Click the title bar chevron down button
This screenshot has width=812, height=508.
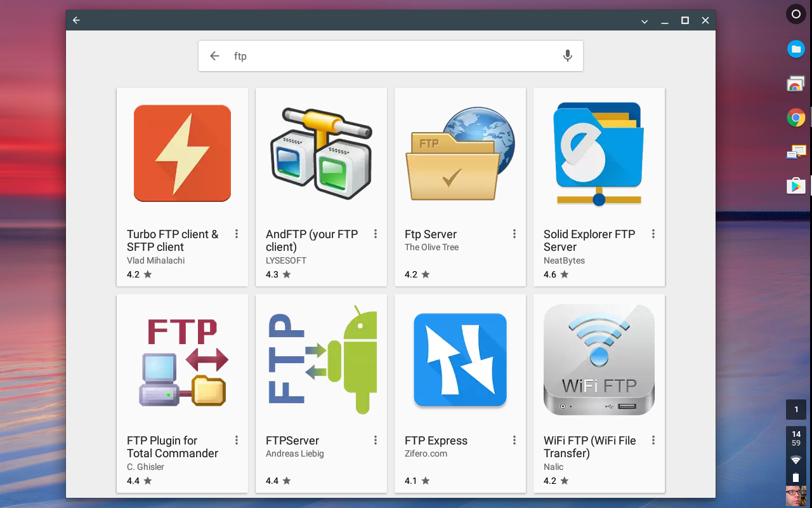point(645,21)
